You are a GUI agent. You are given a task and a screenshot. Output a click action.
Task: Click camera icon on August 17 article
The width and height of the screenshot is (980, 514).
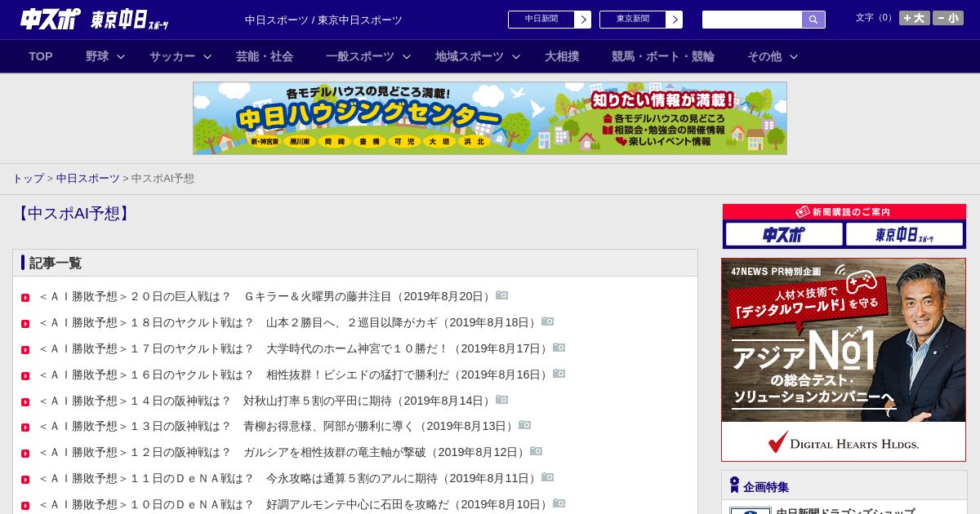559,348
